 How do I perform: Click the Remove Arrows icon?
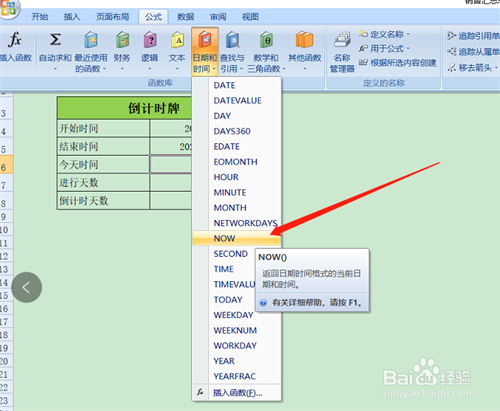pyautogui.click(x=451, y=68)
